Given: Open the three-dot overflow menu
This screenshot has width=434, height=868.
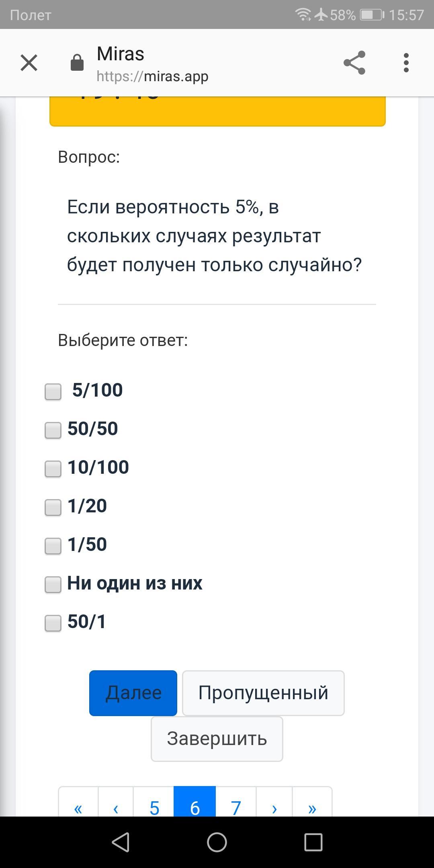Looking at the screenshot, I should click(x=406, y=63).
